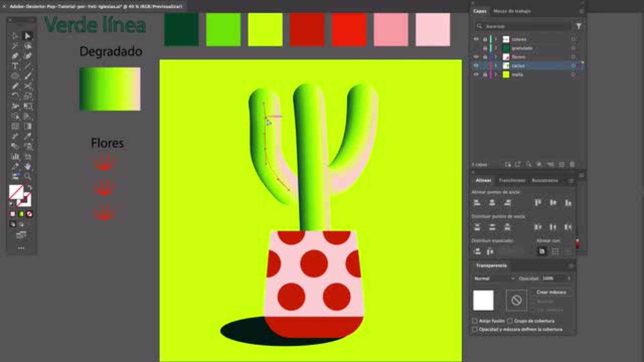644x362 pixels.
Task: Hide the colores layer
Action: point(476,39)
